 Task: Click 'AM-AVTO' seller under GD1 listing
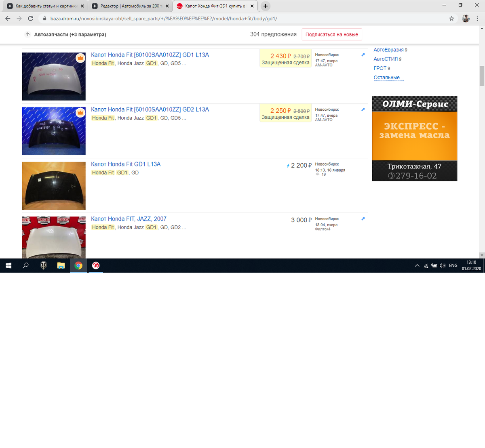point(324,65)
